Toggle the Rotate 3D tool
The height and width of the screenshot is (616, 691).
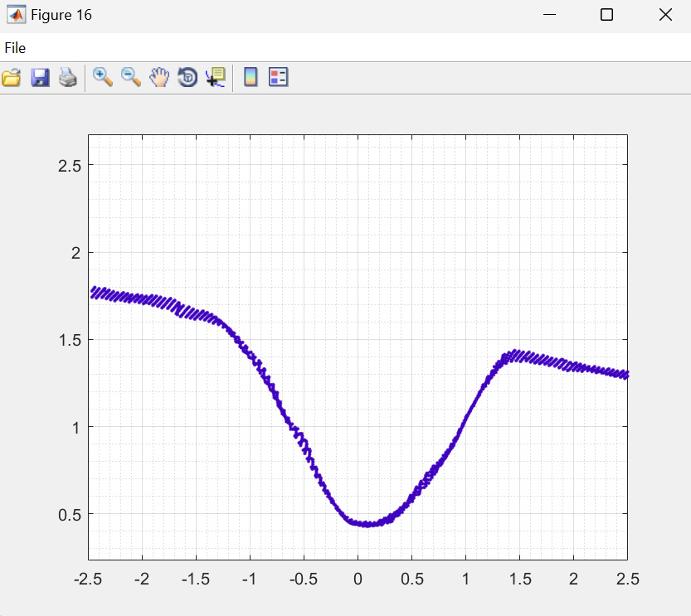(187, 77)
